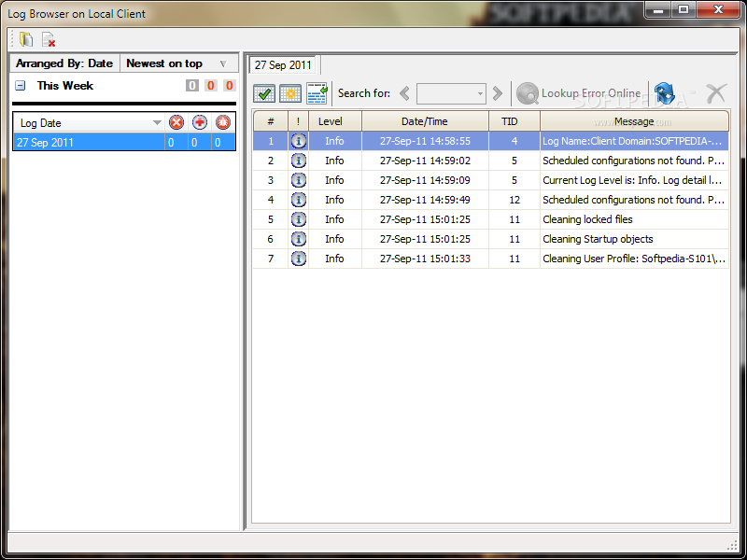The width and height of the screenshot is (747, 560).
Task: Click the green checkmark grid icon
Action: tap(264, 93)
